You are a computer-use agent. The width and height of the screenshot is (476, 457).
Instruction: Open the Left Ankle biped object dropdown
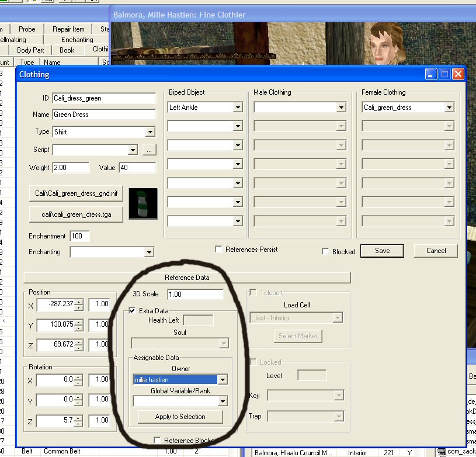pos(238,107)
